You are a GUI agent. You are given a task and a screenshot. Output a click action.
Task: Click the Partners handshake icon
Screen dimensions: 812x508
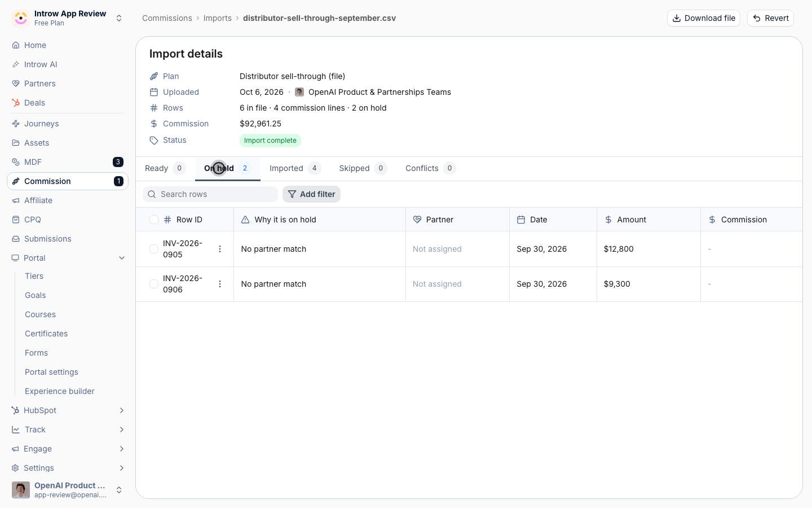click(x=16, y=84)
